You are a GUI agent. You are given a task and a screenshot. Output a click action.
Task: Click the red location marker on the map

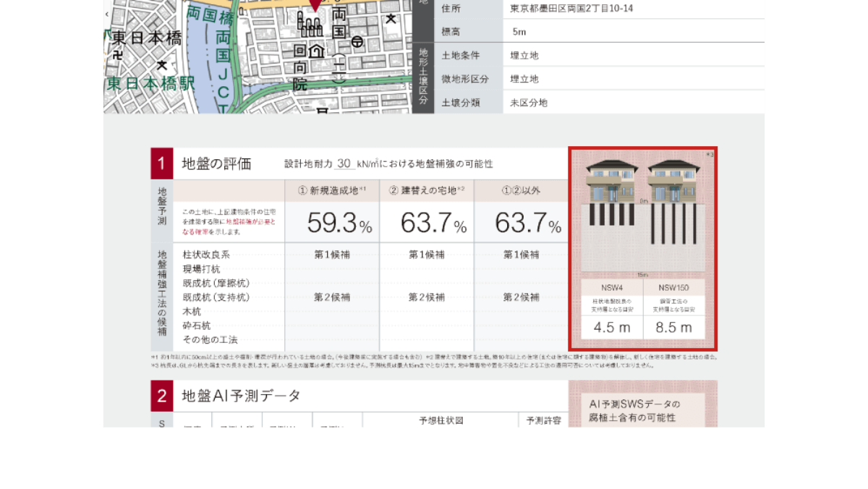click(x=315, y=4)
